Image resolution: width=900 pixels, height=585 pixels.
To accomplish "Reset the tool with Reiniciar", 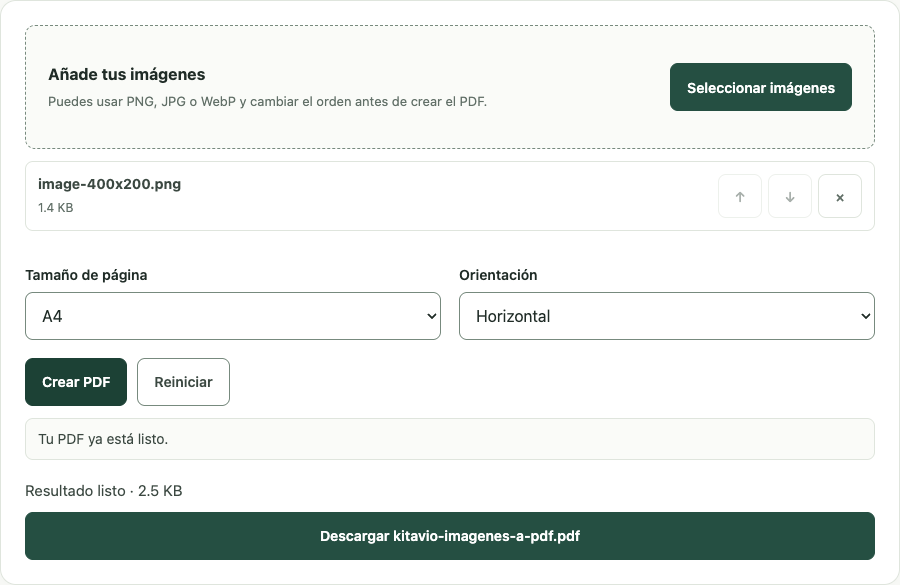I will point(183,382).
